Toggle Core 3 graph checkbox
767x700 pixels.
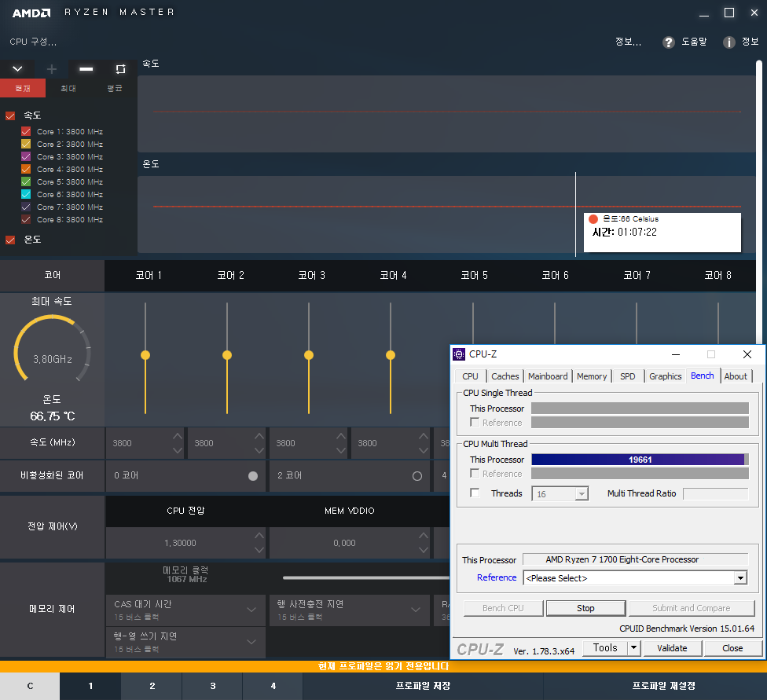point(26,156)
